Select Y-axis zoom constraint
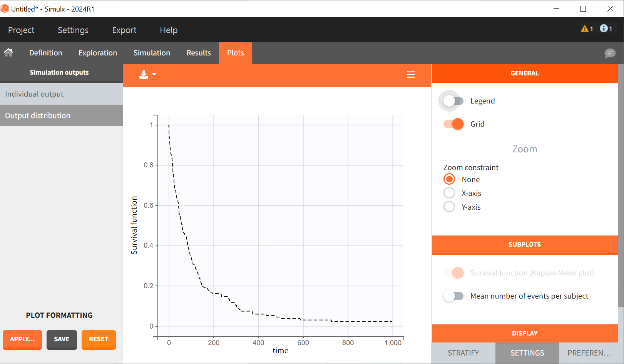 point(449,207)
